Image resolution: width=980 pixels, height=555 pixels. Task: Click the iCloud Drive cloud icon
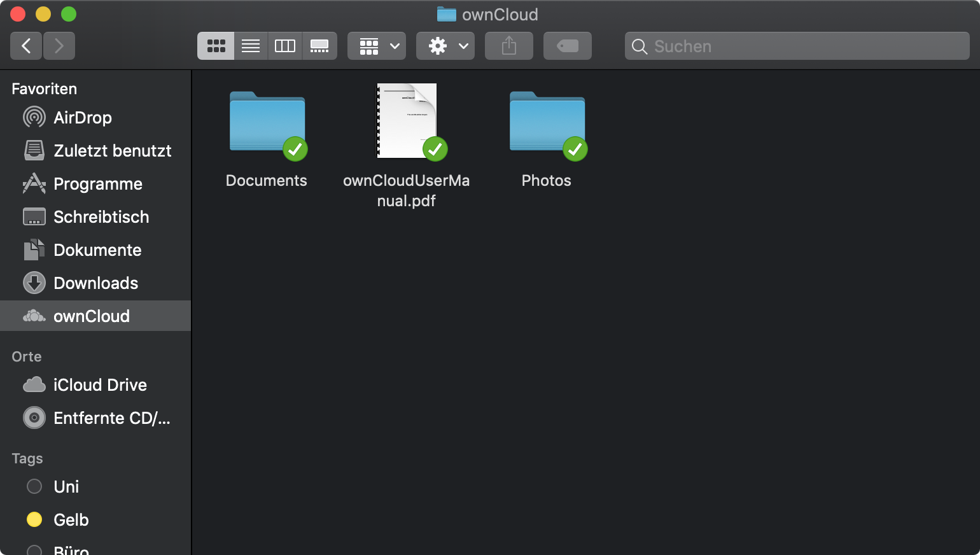coord(34,384)
